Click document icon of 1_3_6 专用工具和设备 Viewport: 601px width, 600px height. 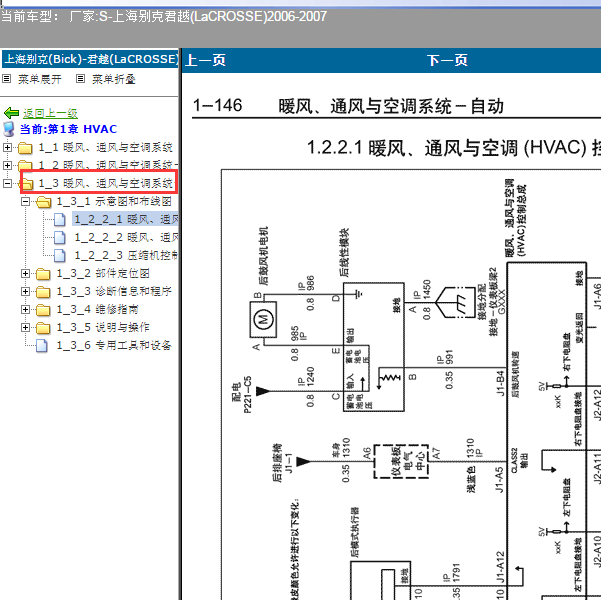click(42, 345)
